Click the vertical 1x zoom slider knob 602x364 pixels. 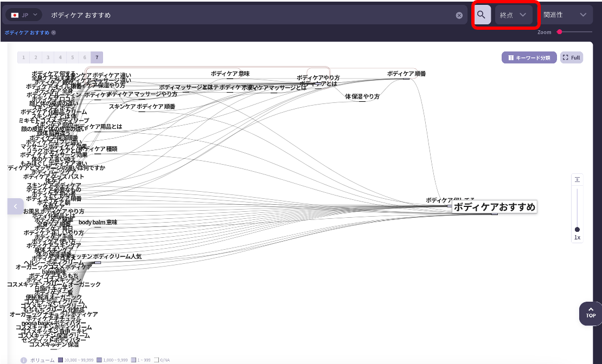pyautogui.click(x=577, y=229)
